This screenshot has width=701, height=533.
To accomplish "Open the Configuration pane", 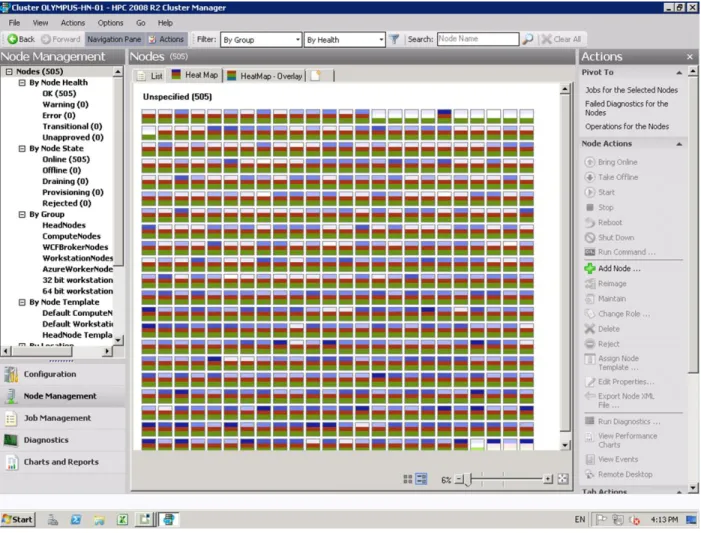I will pyautogui.click(x=63, y=374).
